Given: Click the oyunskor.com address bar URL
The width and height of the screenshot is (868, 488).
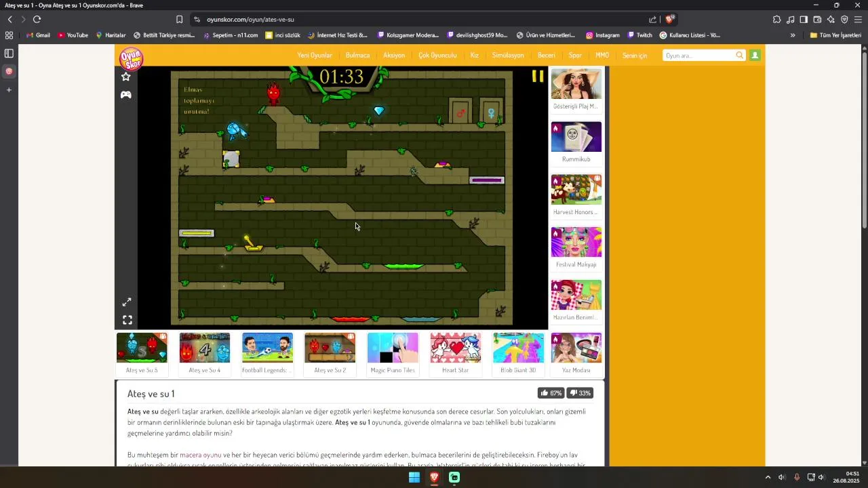Looking at the screenshot, I should click(x=250, y=20).
